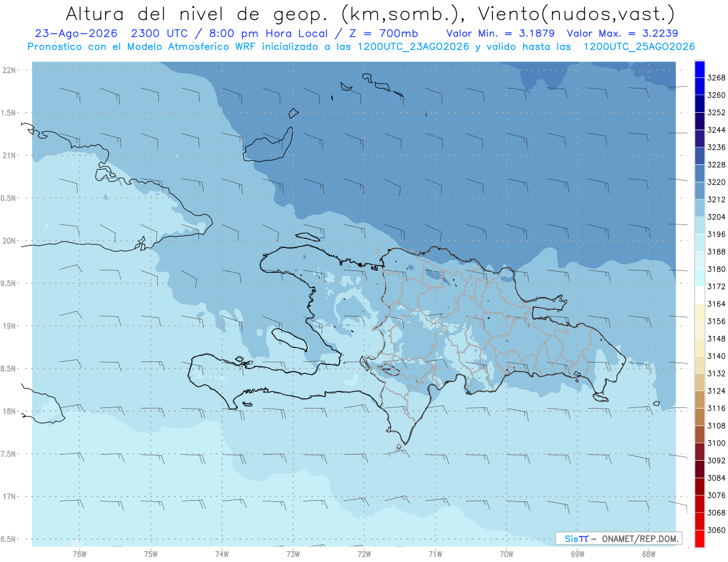Click the '21N' latitude label
The height and width of the screenshot is (562, 728).
tap(10, 156)
